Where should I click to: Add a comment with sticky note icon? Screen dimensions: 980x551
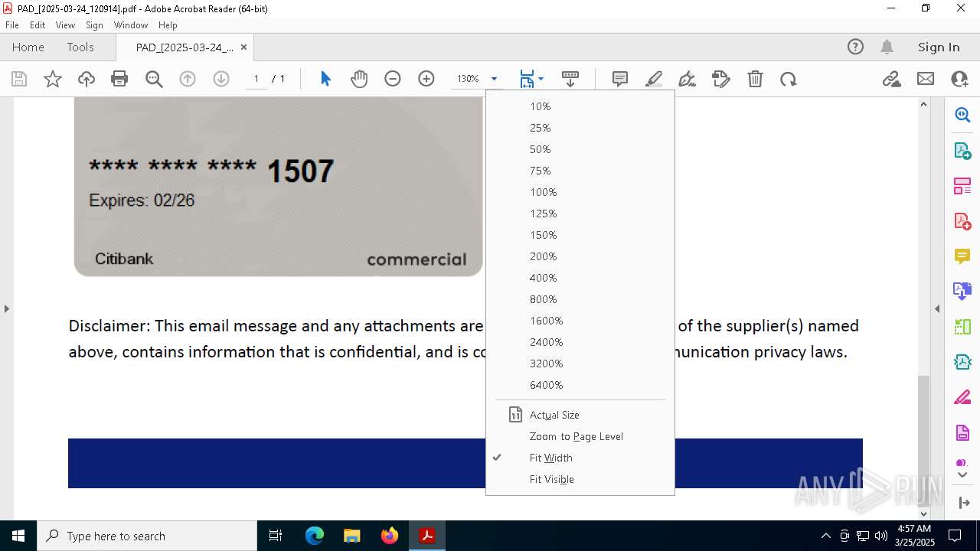tap(620, 79)
